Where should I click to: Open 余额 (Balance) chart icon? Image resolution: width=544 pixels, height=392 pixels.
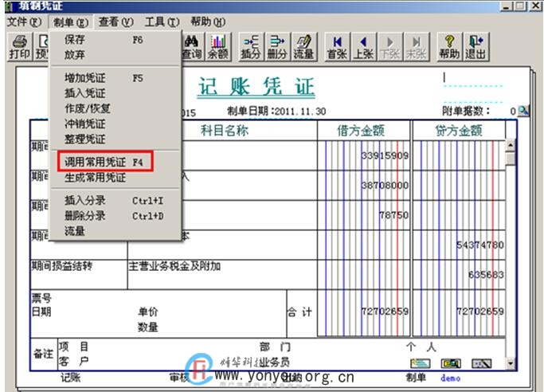(x=218, y=47)
